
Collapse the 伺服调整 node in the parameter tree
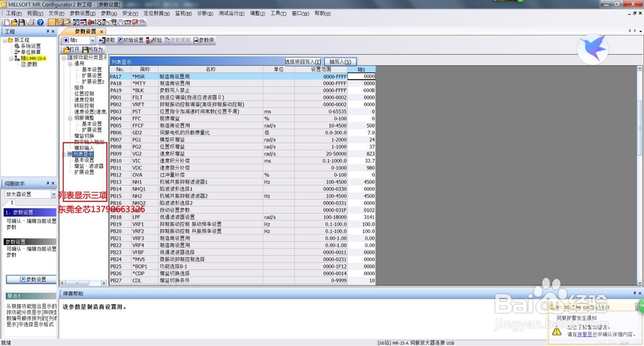70,118
